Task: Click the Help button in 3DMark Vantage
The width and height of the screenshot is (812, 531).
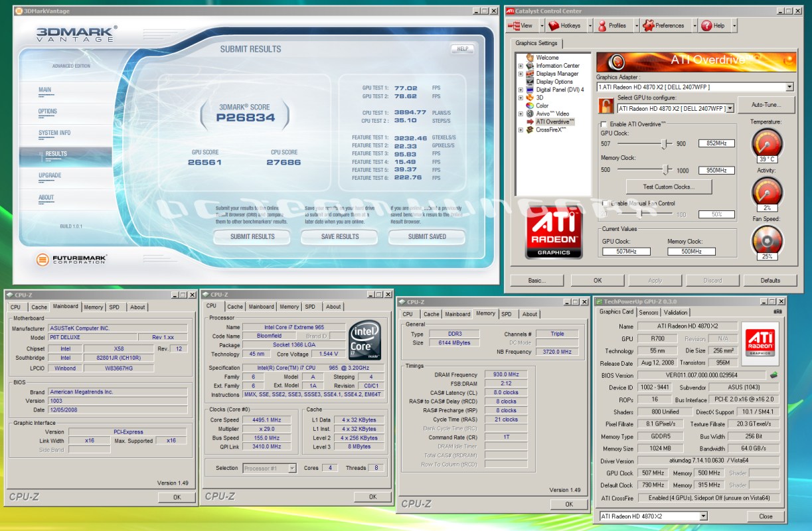Action: tap(463, 48)
